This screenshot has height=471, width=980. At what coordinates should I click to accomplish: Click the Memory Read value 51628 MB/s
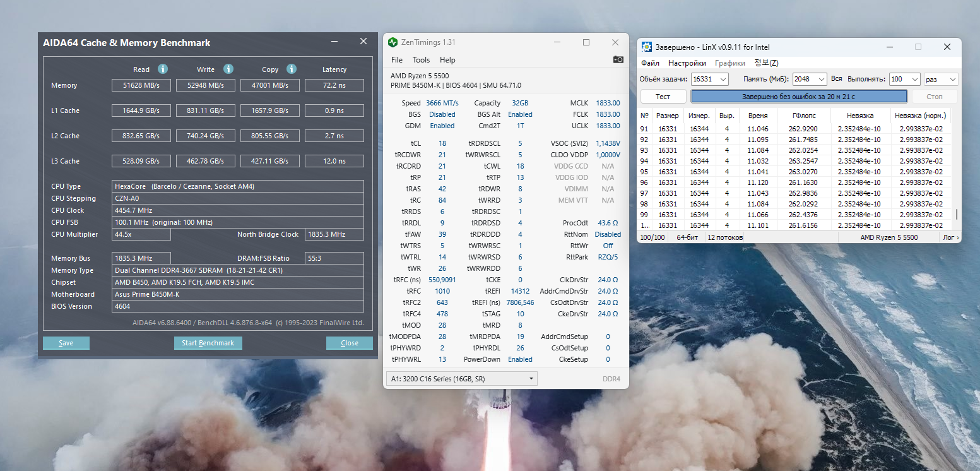(141, 85)
